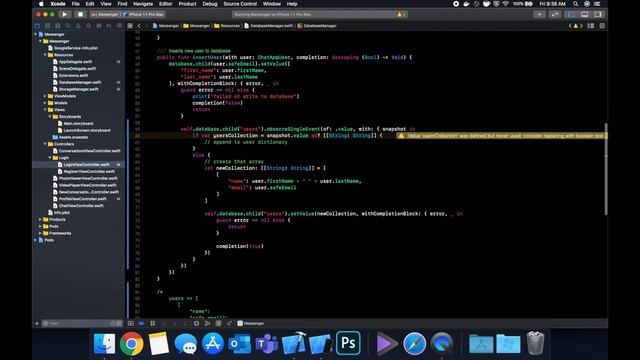The image size is (640, 360).
Task: Click the plus button at navigator bottom
Action: [x=37, y=323]
